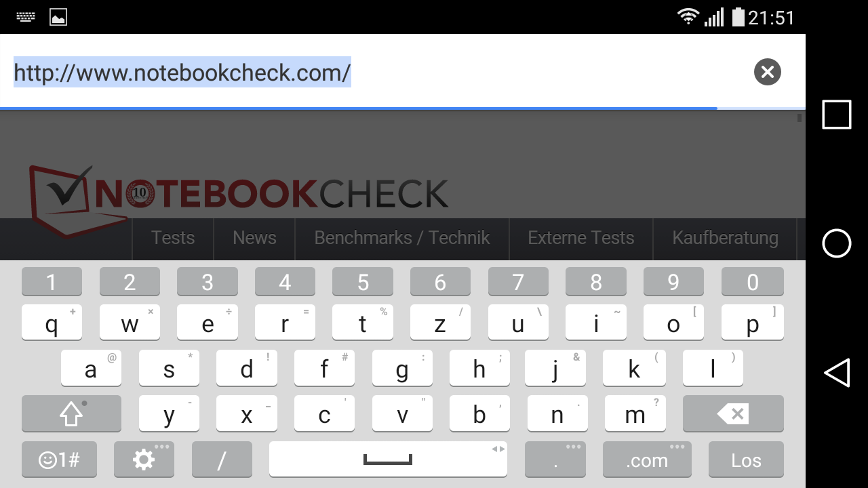This screenshot has height=488, width=868.
Task: Clear the URL with the X icon
Action: pyautogui.click(x=768, y=72)
